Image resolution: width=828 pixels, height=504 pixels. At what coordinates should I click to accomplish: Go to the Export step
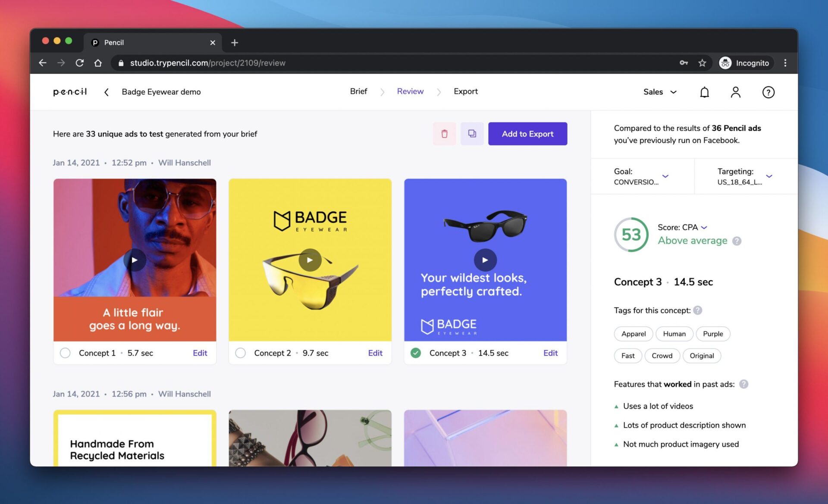tap(465, 91)
